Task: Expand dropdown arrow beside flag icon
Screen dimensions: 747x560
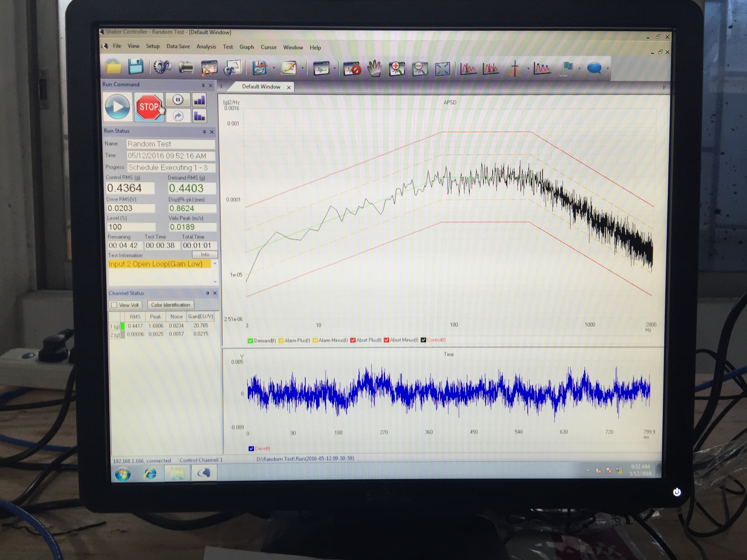Action: click(579, 69)
